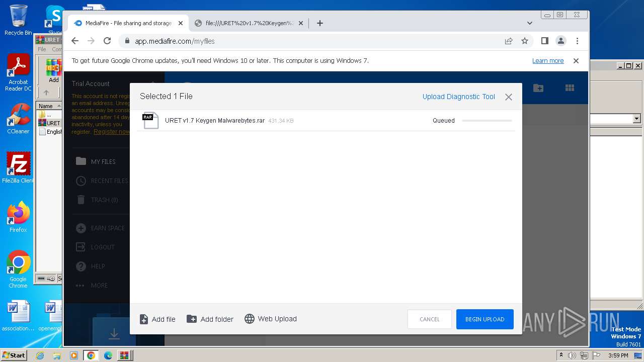Show hidden tray icons arrow

tap(561, 355)
